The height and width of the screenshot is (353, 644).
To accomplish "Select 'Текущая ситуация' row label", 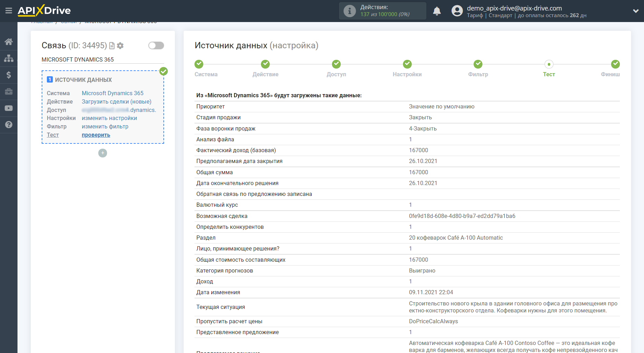I will pos(220,307).
